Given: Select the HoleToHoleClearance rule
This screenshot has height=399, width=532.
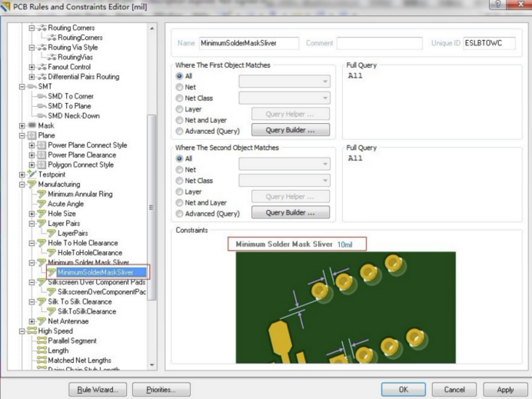Looking at the screenshot, I should pos(89,252).
